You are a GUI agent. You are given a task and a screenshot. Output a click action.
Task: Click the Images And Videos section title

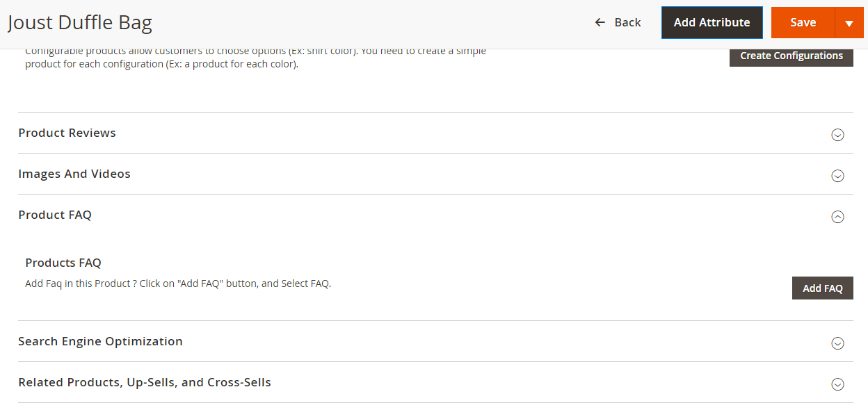click(x=74, y=174)
